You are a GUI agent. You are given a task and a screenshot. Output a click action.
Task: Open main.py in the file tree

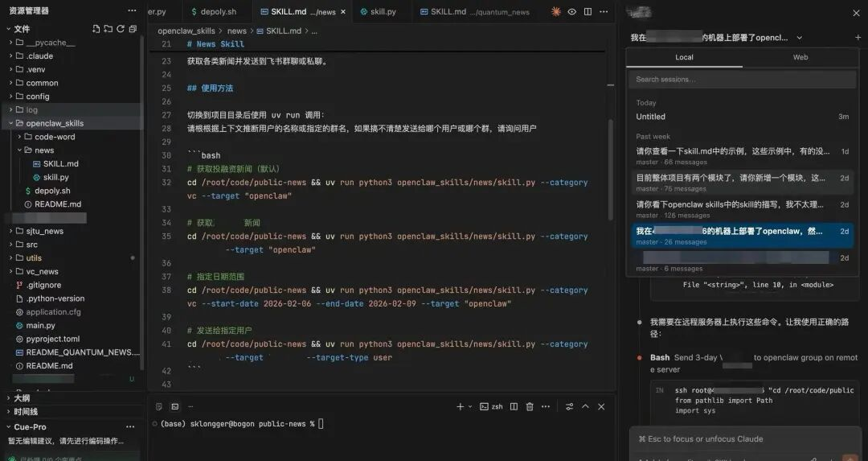tap(40, 326)
